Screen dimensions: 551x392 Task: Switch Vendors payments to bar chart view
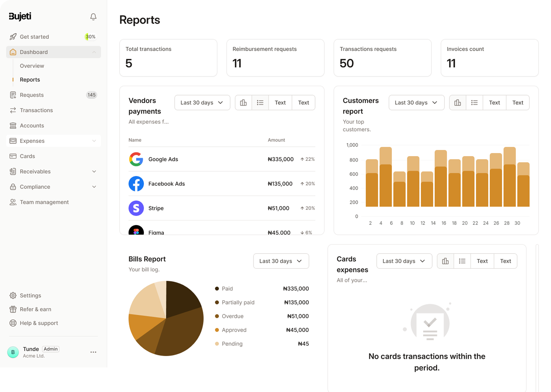[x=243, y=103]
